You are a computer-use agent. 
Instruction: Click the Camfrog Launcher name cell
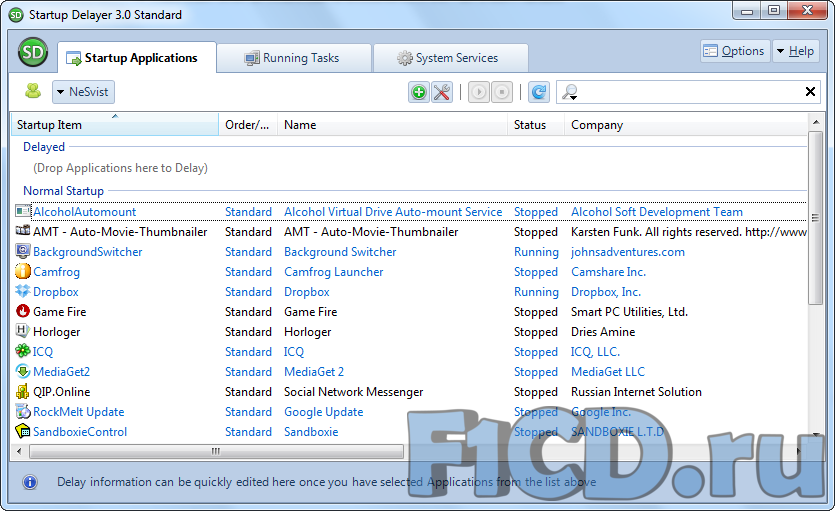pos(334,272)
